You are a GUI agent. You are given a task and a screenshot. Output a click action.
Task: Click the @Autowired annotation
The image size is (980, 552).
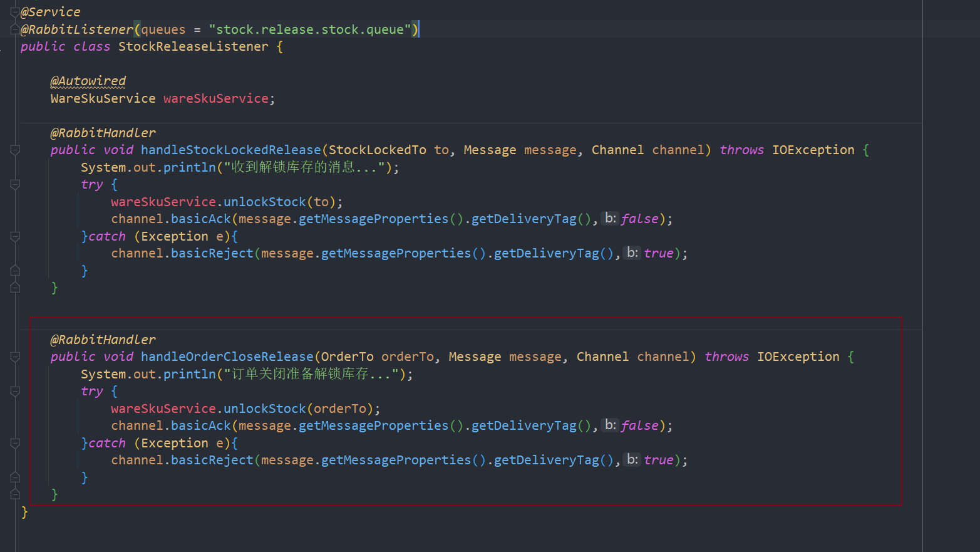(x=88, y=81)
